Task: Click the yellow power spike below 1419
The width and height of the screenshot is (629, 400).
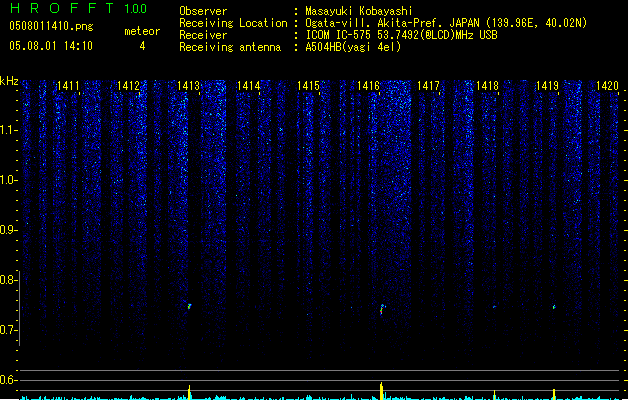Action: point(554,394)
